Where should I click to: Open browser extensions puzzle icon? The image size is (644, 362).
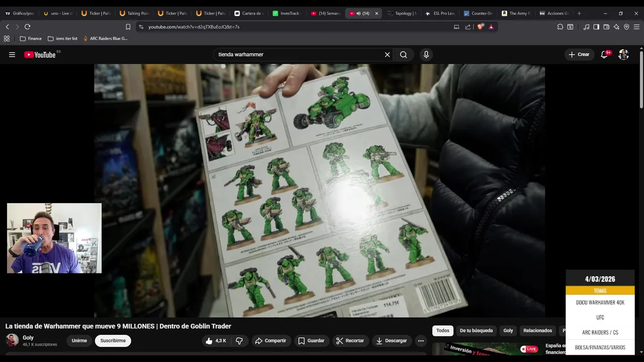pyautogui.click(x=560, y=27)
